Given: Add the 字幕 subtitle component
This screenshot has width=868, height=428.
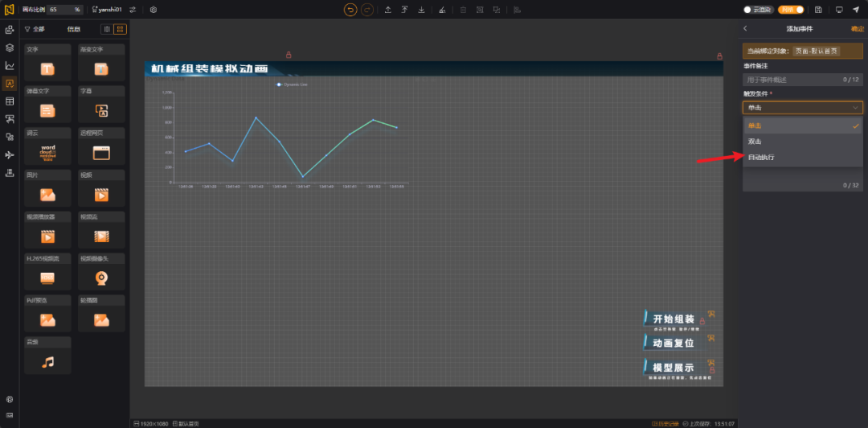Looking at the screenshot, I should click(x=101, y=105).
